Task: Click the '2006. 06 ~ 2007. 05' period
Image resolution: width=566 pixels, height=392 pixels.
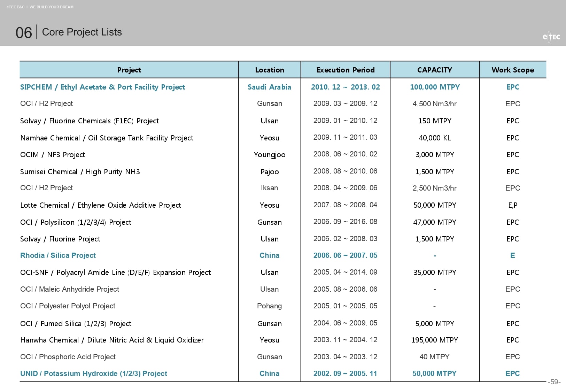Action: click(x=346, y=255)
